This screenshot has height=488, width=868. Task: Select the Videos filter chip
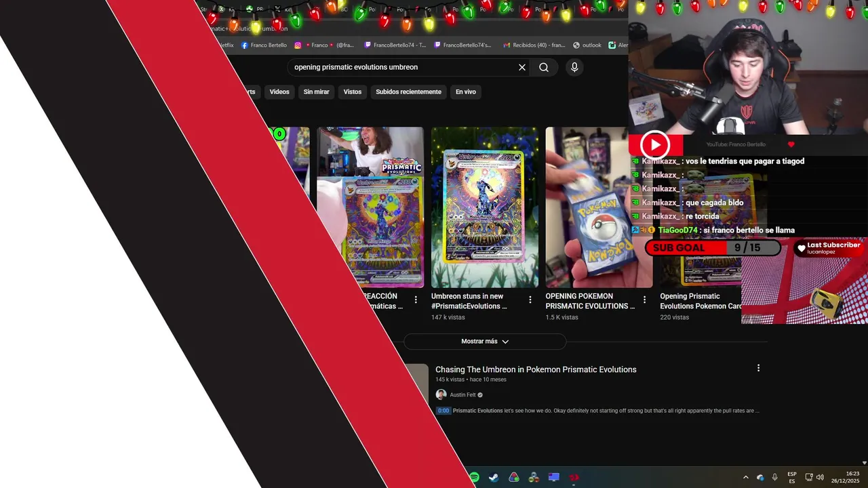(x=279, y=91)
